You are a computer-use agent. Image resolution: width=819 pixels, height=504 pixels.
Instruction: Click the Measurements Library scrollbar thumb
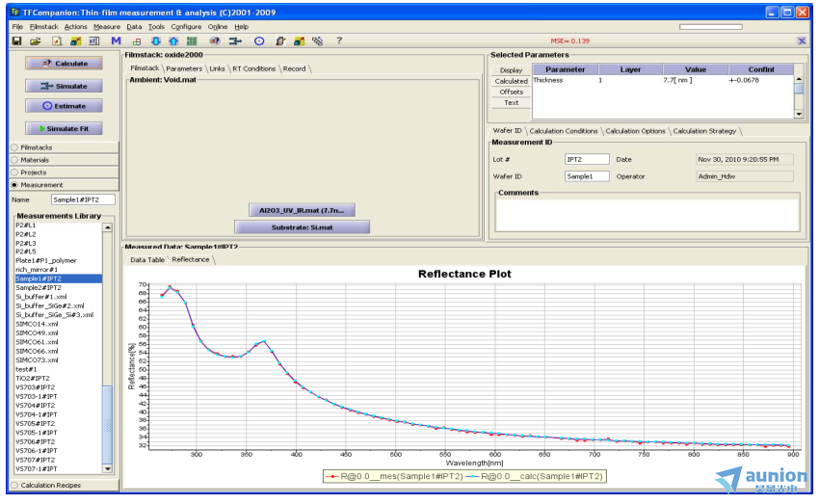pyautogui.click(x=107, y=425)
